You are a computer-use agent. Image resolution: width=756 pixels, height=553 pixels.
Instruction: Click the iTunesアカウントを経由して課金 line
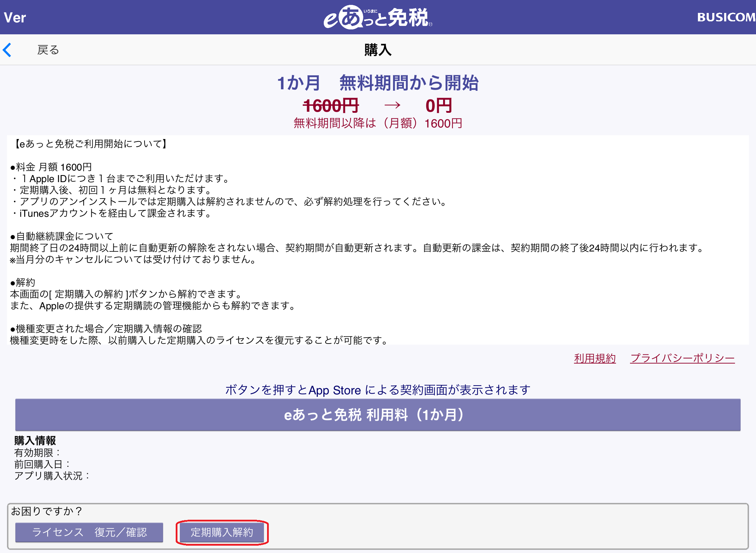(112, 213)
